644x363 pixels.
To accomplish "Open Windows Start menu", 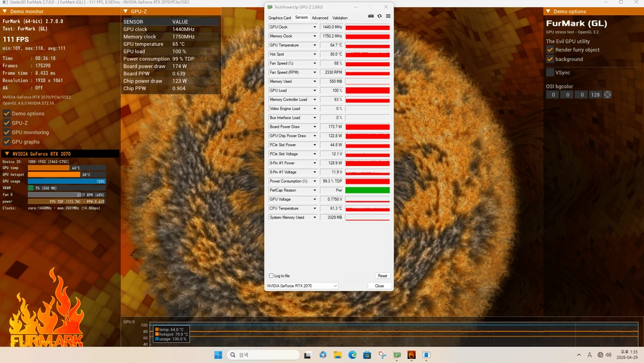I will tap(218, 355).
